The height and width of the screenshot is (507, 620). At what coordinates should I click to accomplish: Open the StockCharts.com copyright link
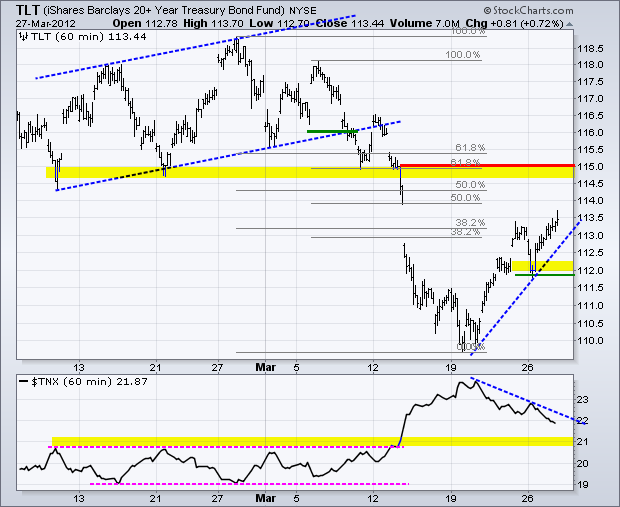tap(528, 11)
